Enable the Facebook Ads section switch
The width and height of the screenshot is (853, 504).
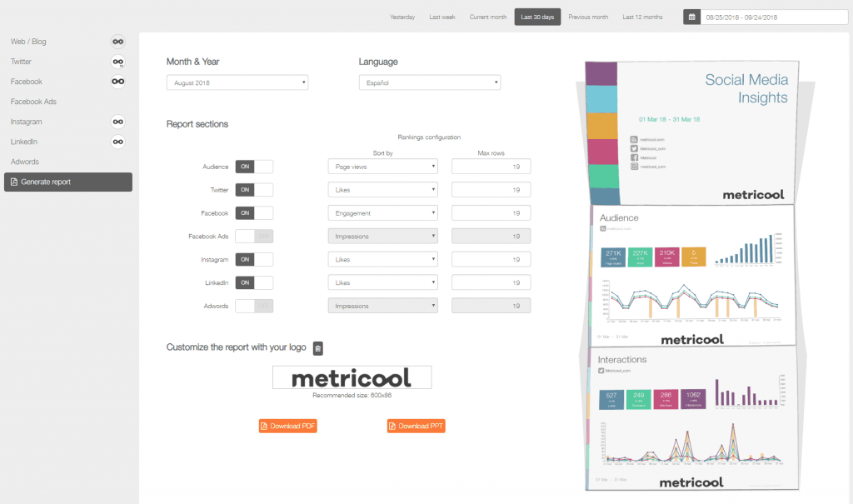point(254,237)
